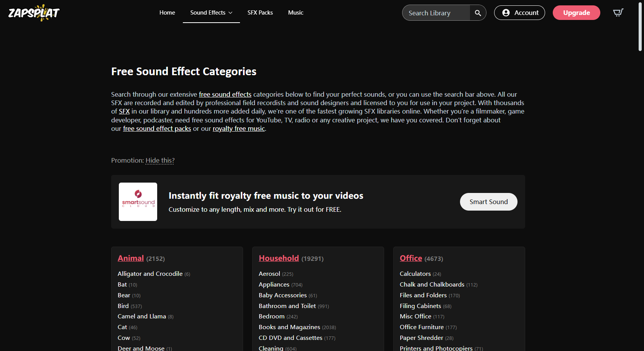The height and width of the screenshot is (351, 644).
Task: Click inside the Search Library field
Action: click(435, 13)
